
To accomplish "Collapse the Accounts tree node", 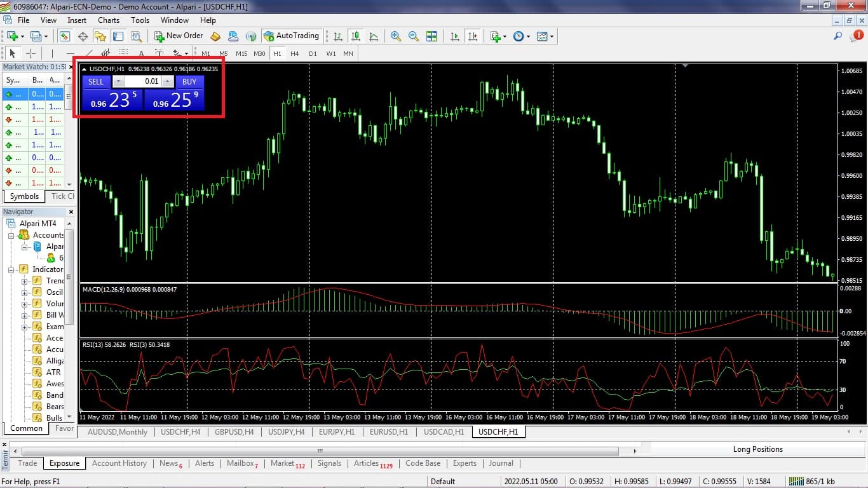I will (x=11, y=235).
